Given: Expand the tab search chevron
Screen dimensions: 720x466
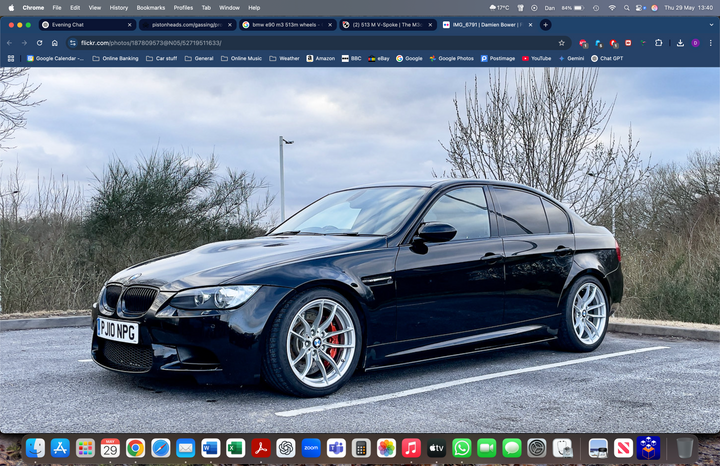Looking at the screenshot, I should [709, 24].
